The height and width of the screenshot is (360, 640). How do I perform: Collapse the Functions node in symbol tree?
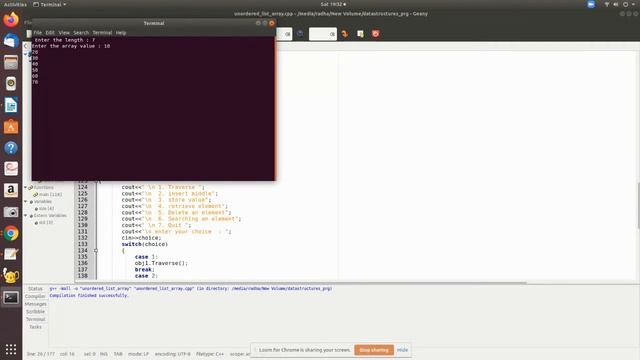(x=26, y=187)
